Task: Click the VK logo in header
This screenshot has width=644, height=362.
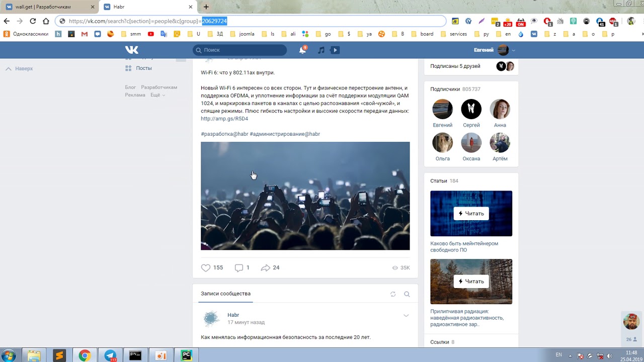Action: click(132, 50)
